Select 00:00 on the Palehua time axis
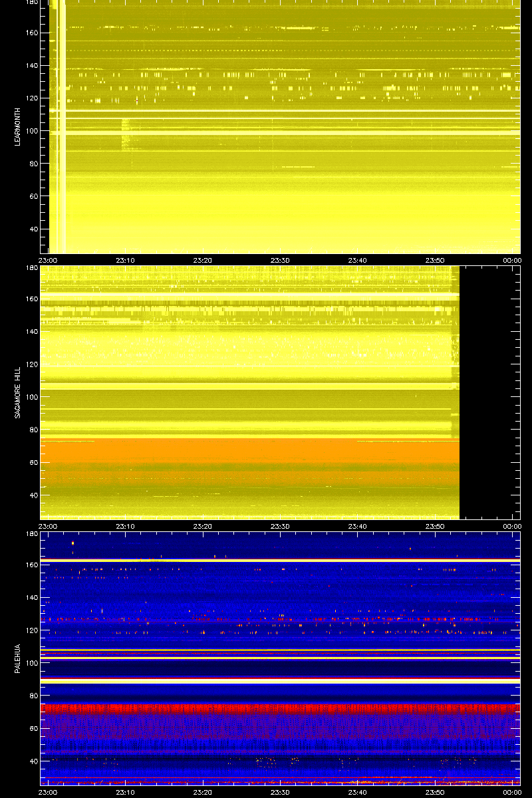This screenshot has width=532, height=798. point(512,792)
